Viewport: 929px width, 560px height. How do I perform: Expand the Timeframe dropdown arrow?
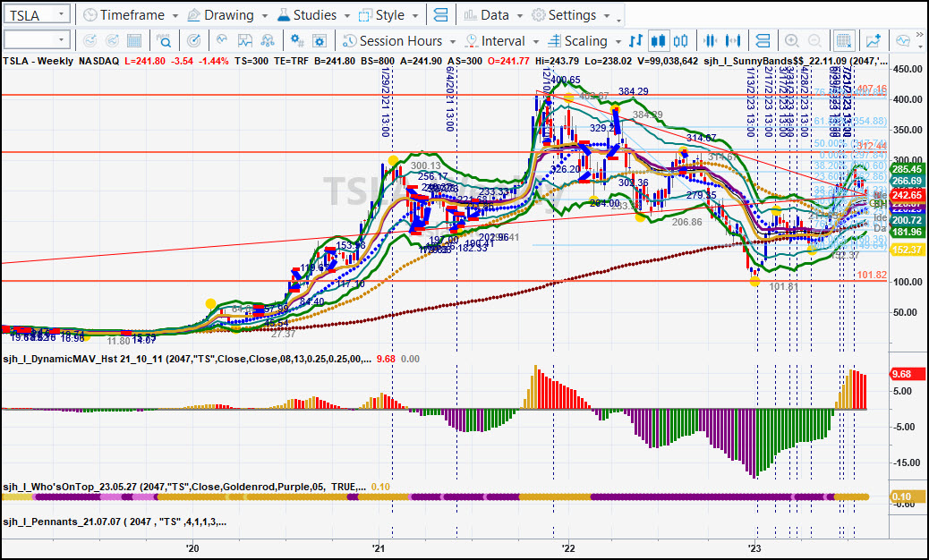point(175,15)
